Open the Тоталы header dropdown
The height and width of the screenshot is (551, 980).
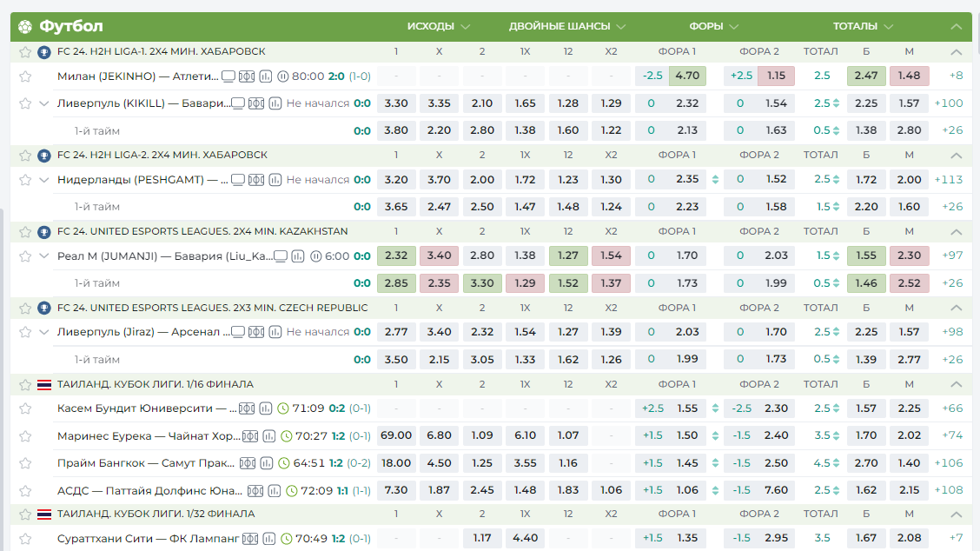(892, 26)
